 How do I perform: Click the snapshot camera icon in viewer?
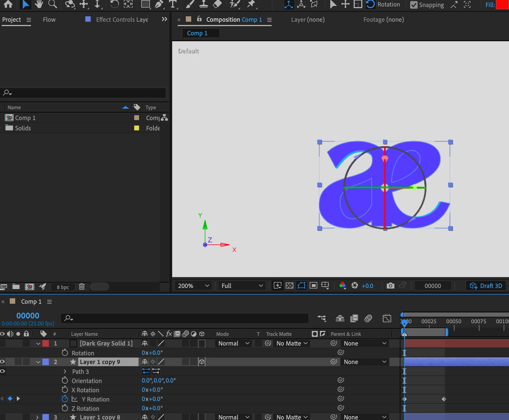point(390,286)
